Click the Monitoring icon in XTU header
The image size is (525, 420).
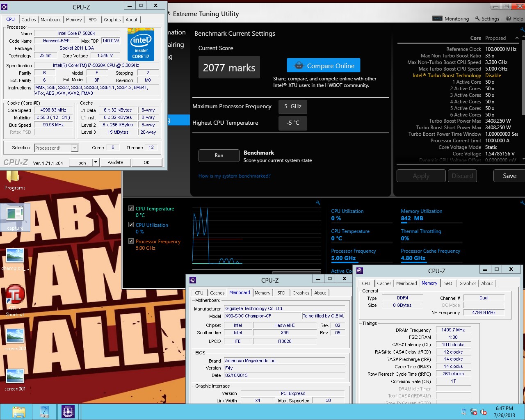coord(438,18)
